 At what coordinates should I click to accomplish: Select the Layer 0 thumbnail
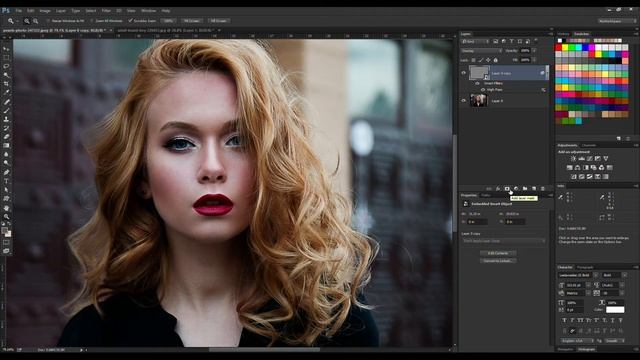(x=478, y=100)
